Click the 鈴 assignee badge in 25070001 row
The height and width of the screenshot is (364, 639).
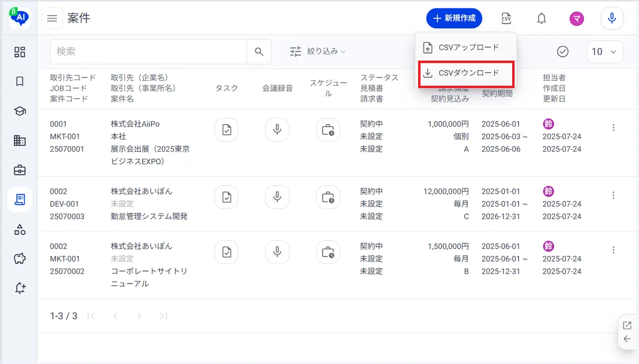(548, 124)
